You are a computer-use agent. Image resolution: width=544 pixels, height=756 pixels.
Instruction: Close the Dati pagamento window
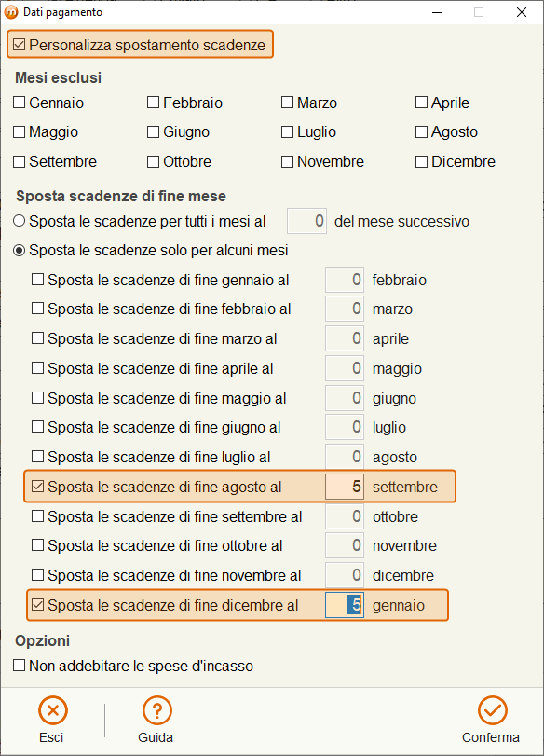pyautogui.click(x=522, y=12)
